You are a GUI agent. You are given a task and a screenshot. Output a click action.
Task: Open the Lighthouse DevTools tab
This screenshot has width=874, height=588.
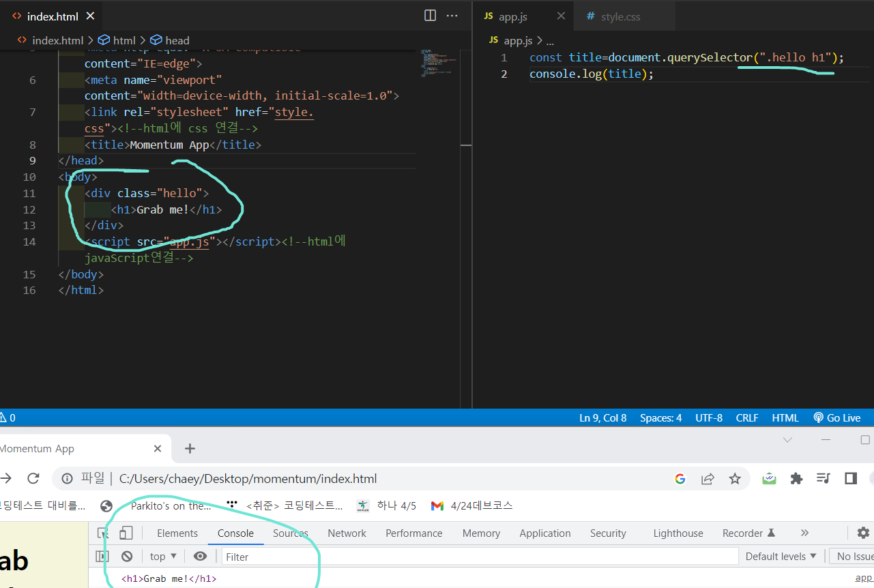(x=678, y=533)
